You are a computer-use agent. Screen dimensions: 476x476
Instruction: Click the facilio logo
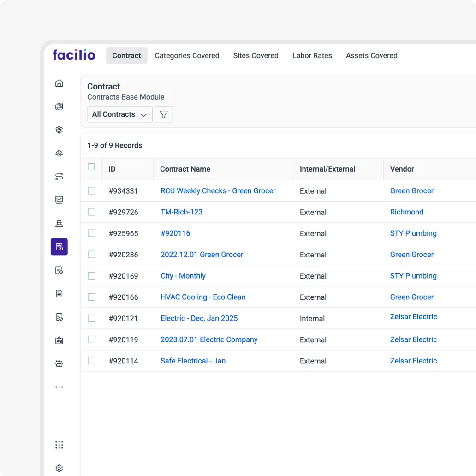coord(74,54)
